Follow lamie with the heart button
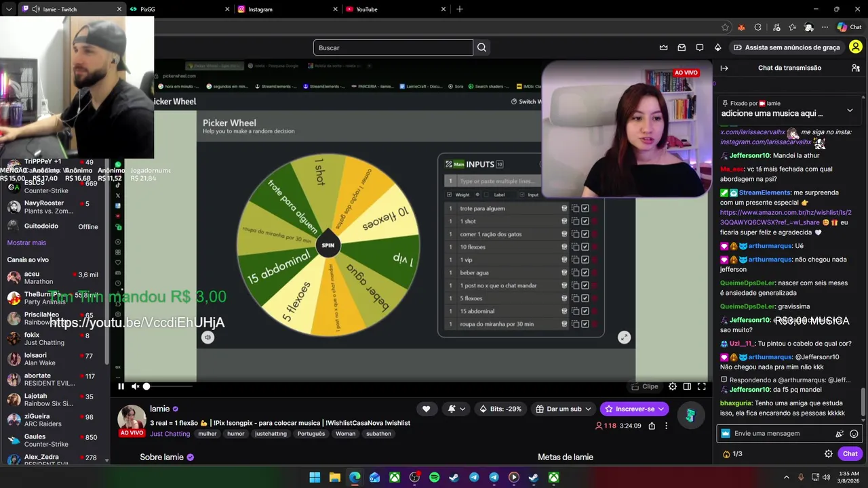The image size is (868, 488). click(x=426, y=409)
